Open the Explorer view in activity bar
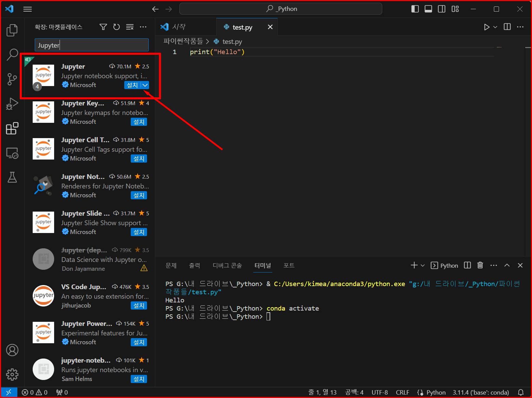 12,30
